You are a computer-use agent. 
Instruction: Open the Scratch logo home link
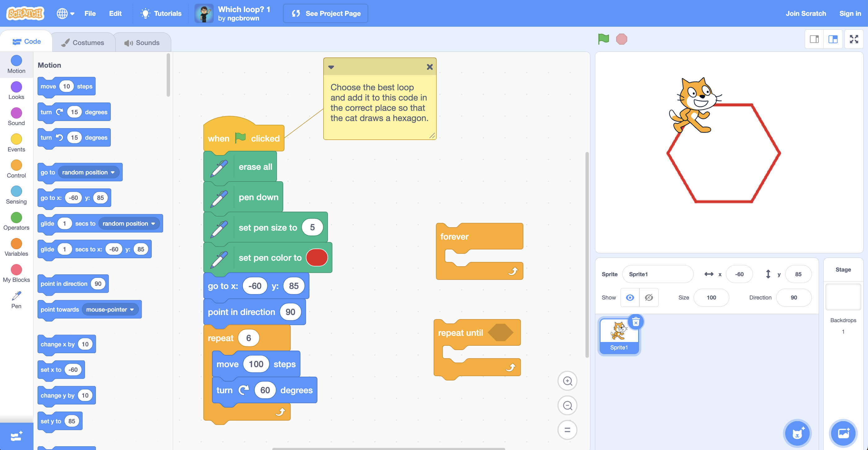25,13
